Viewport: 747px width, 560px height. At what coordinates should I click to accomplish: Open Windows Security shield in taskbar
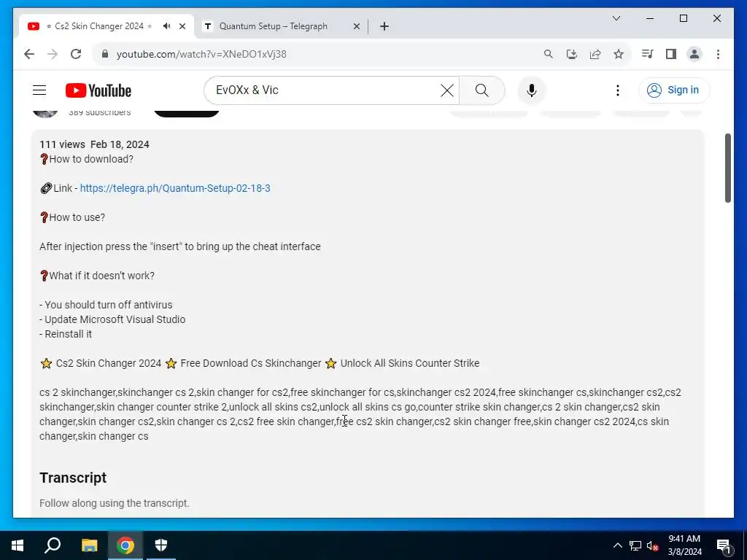(x=161, y=545)
